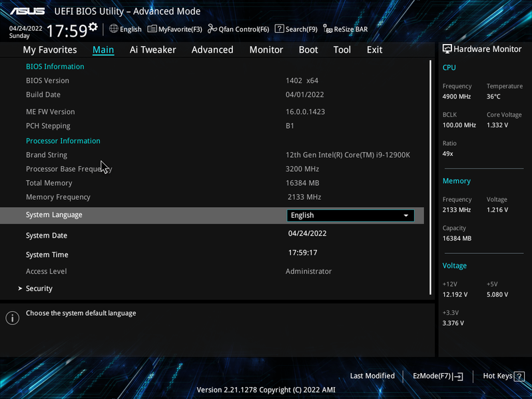Click Total Memory value 16384 MB
Image resolution: width=532 pixels, height=399 pixels.
pyautogui.click(x=302, y=183)
